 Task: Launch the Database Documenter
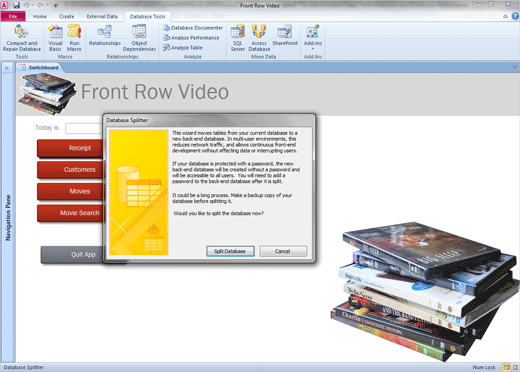pyautogui.click(x=193, y=28)
